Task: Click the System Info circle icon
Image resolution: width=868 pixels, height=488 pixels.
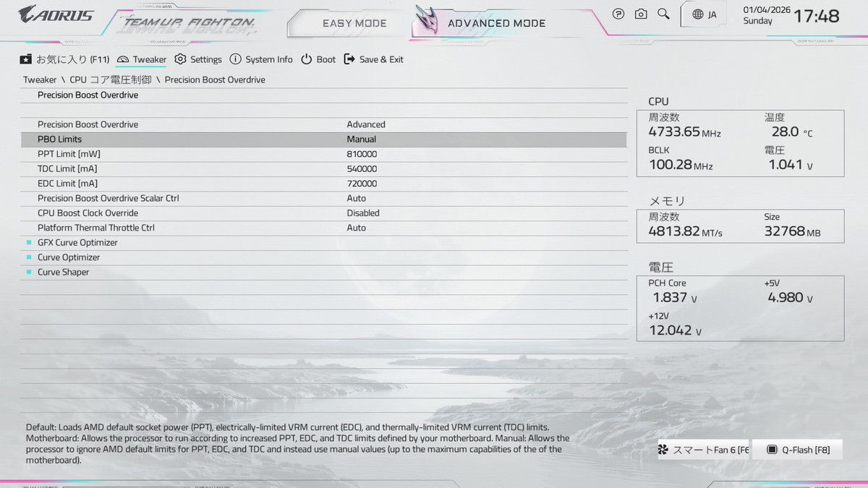Action: (235, 59)
